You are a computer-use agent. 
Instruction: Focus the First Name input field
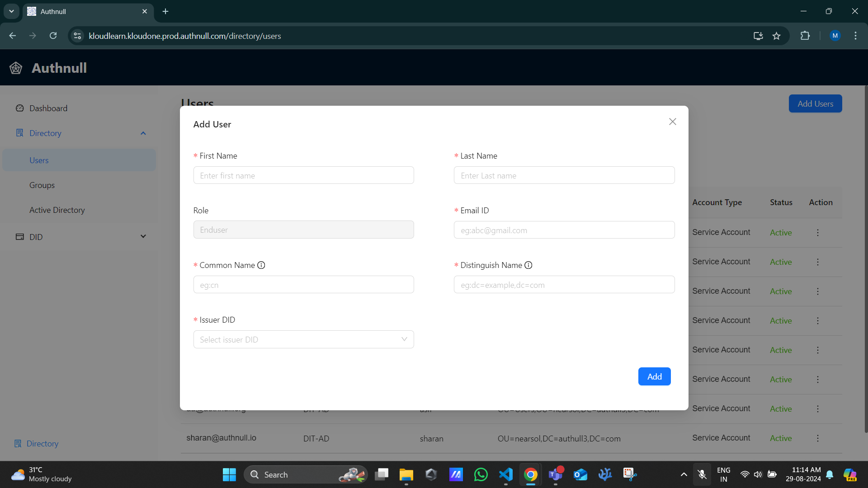pos(303,175)
